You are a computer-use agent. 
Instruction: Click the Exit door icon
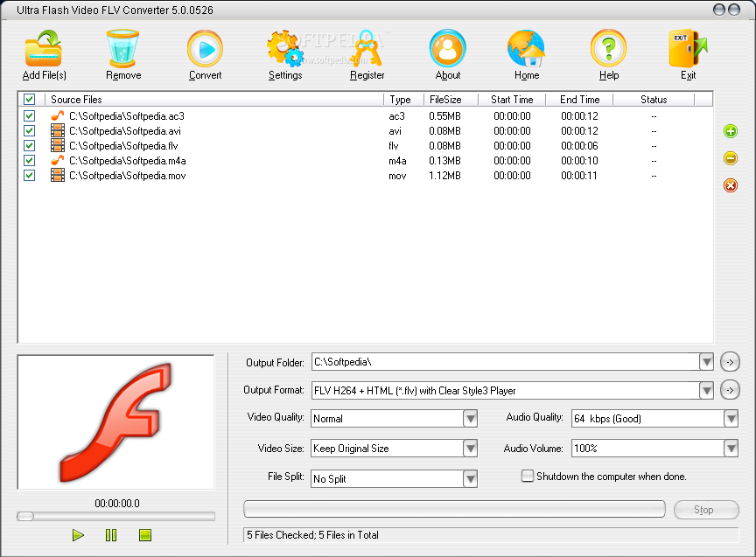(688, 48)
